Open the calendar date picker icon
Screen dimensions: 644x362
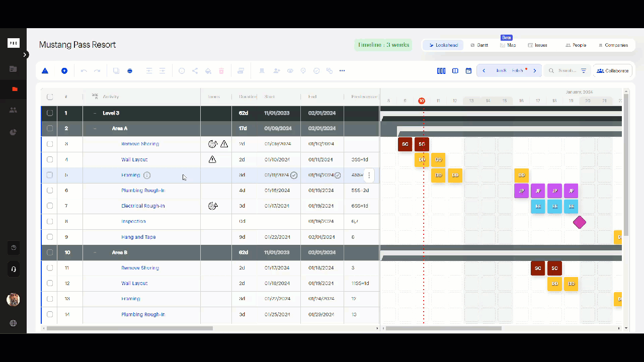tap(468, 71)
